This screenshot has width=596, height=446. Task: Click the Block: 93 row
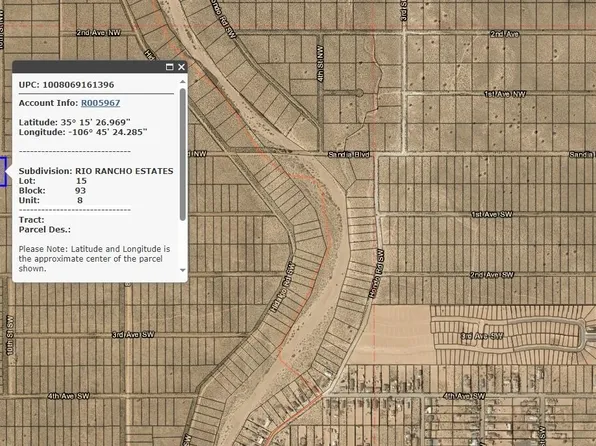(x=52, y=190)
